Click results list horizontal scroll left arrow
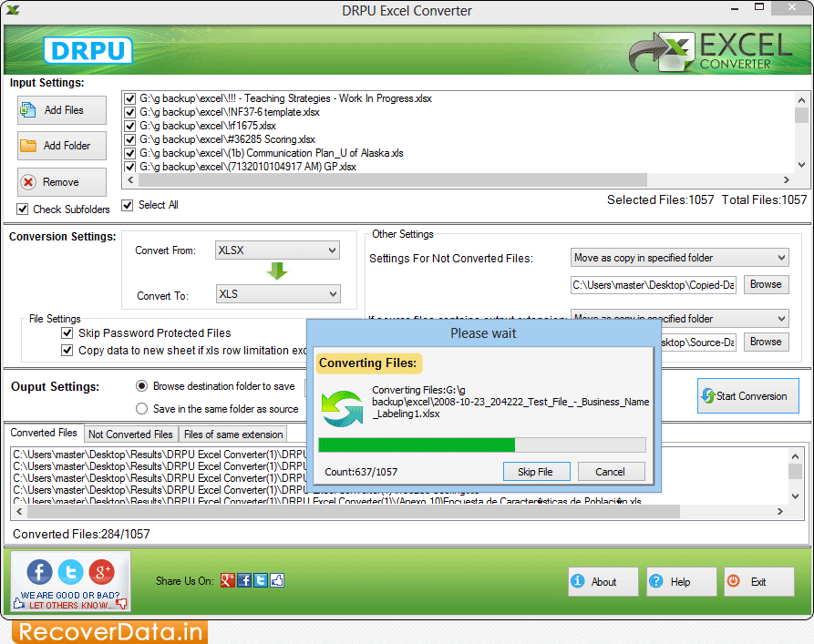Image resolution: width=814 pixels, height=644 pixels. 19,512
